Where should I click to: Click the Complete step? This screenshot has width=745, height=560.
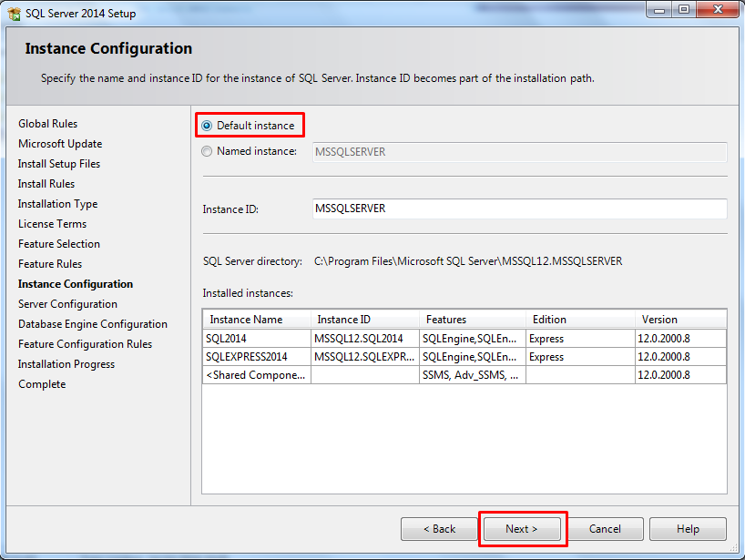pyautogui.click(x=42, y=384)
